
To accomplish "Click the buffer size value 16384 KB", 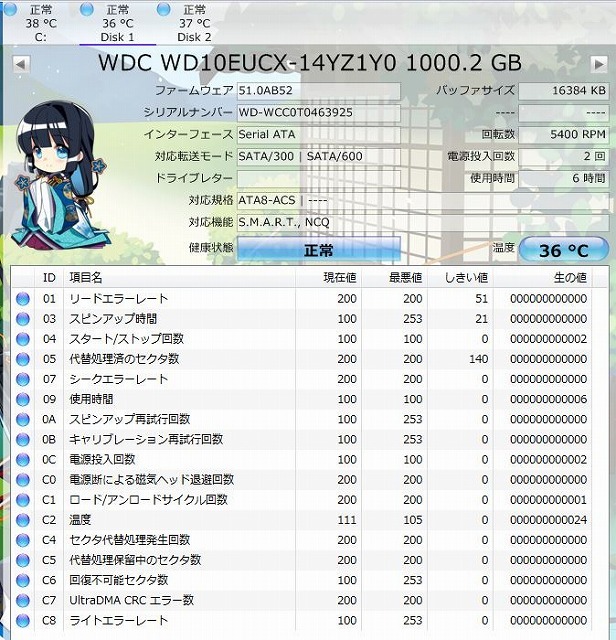I will (x=563, y=91).
